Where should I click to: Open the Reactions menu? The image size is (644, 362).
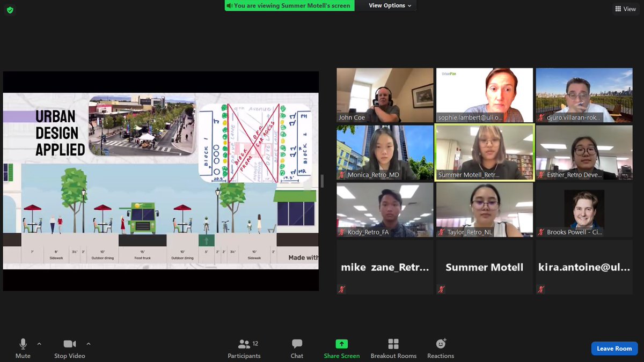441,348
